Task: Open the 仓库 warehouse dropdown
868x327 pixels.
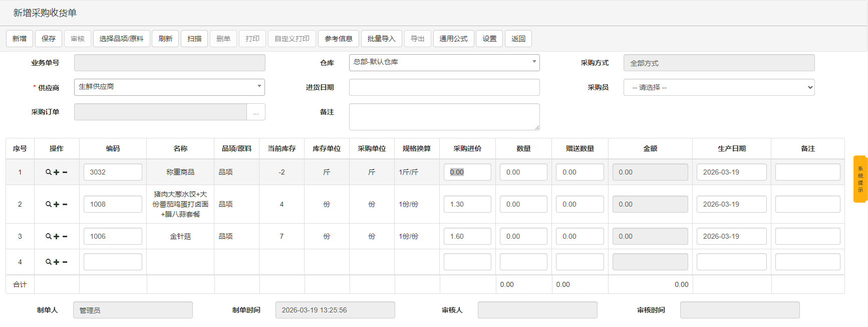Action: point(444,62)
